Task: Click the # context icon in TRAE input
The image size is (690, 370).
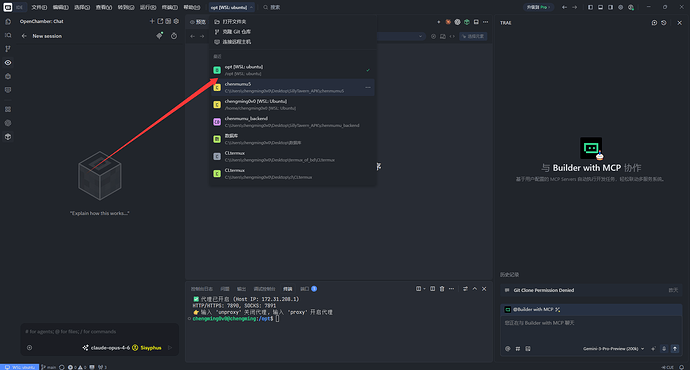Action: [518, 348]
